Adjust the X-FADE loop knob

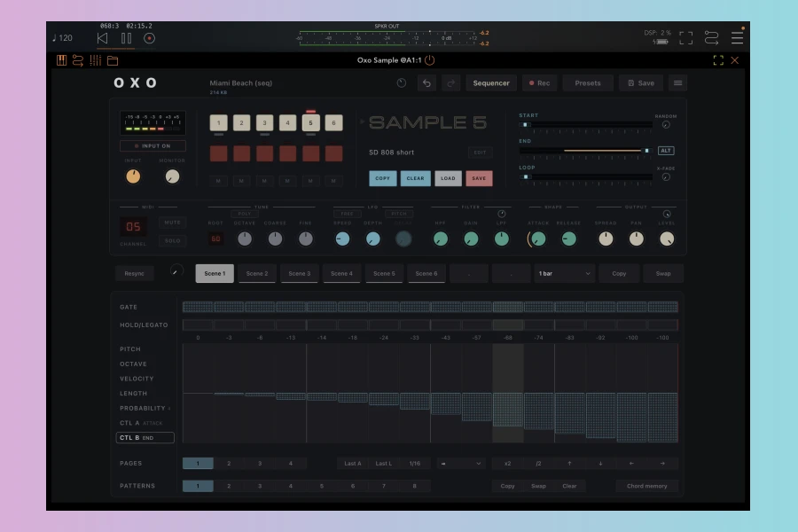click(x=666, y=177)
